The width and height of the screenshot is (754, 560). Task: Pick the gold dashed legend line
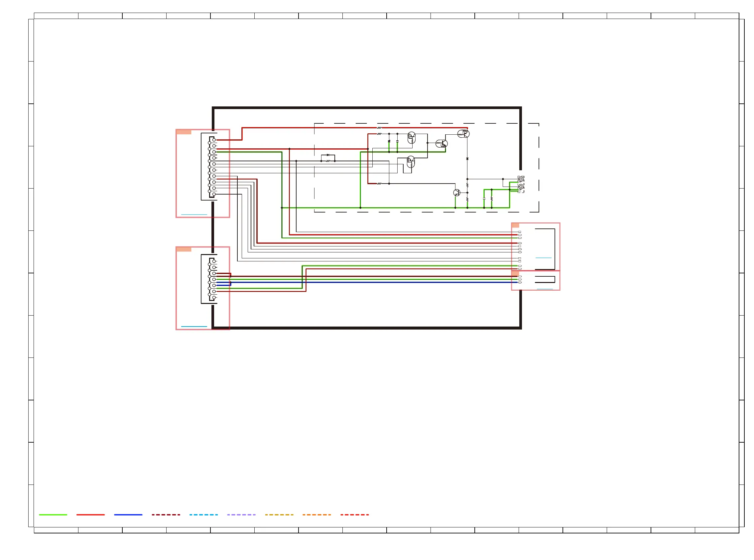coord(279,514)
